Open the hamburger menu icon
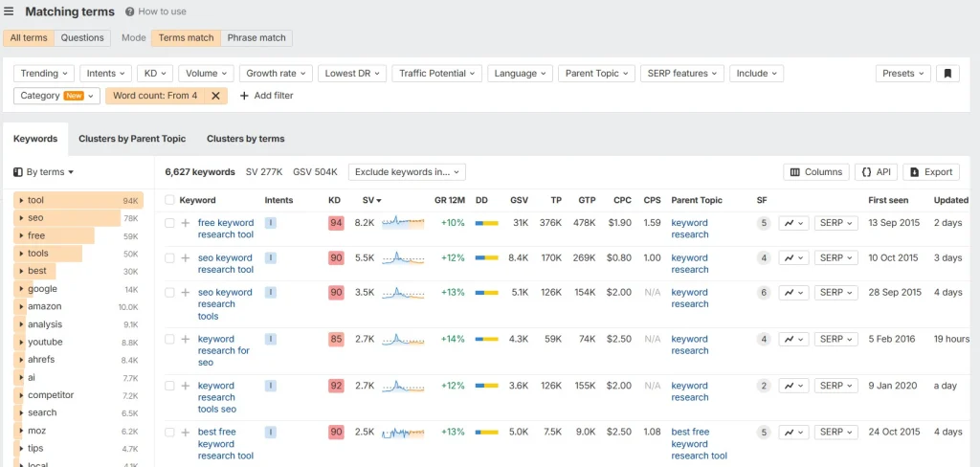 tap(9, 11)
